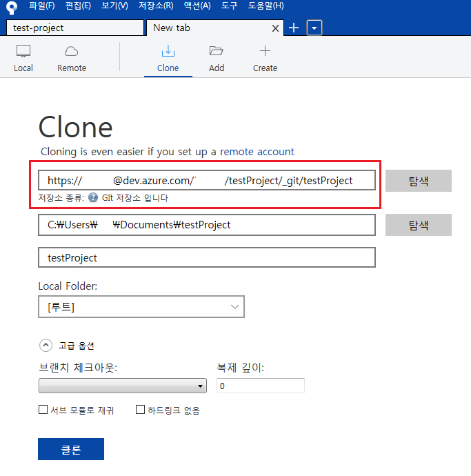Switch to the New tab tab
The image size is (471, 476).
click(215, 28)
